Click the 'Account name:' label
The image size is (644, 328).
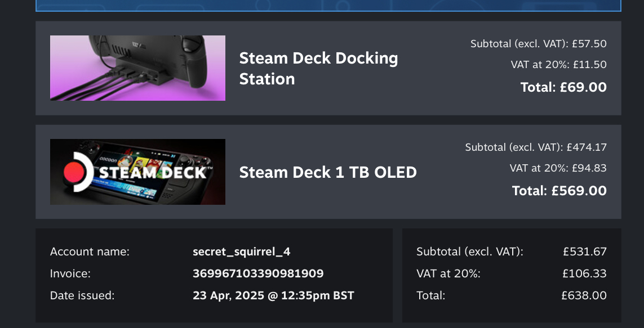(90, 251)
